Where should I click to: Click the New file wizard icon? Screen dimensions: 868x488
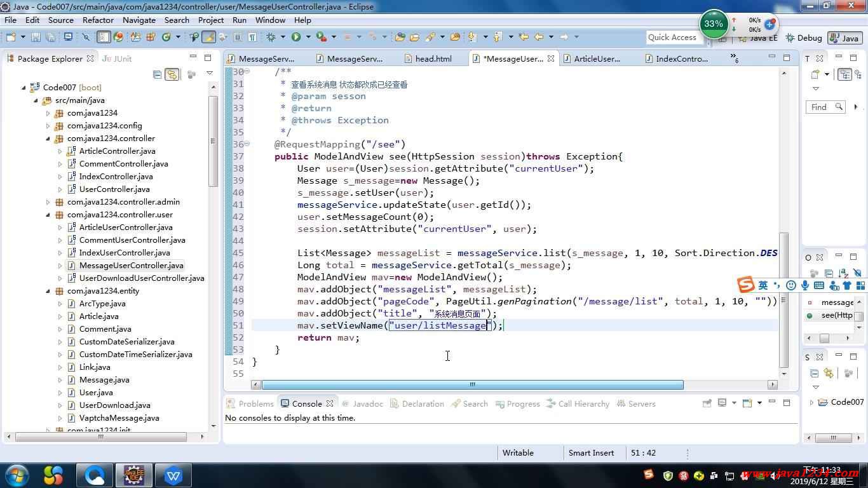coord(11,37)
